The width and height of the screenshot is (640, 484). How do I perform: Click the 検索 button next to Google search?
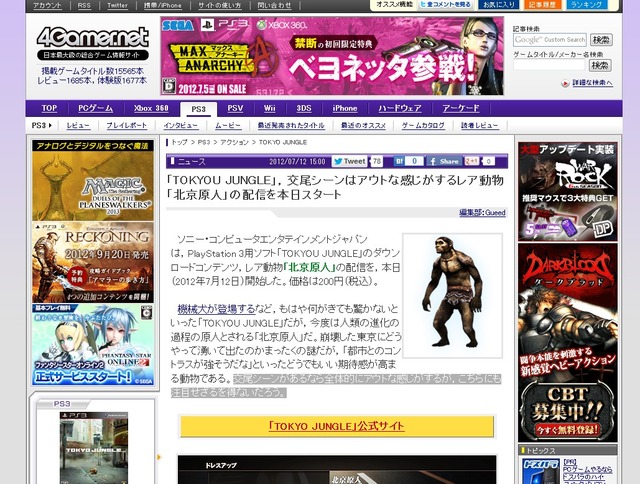click(x=601, y=40)
